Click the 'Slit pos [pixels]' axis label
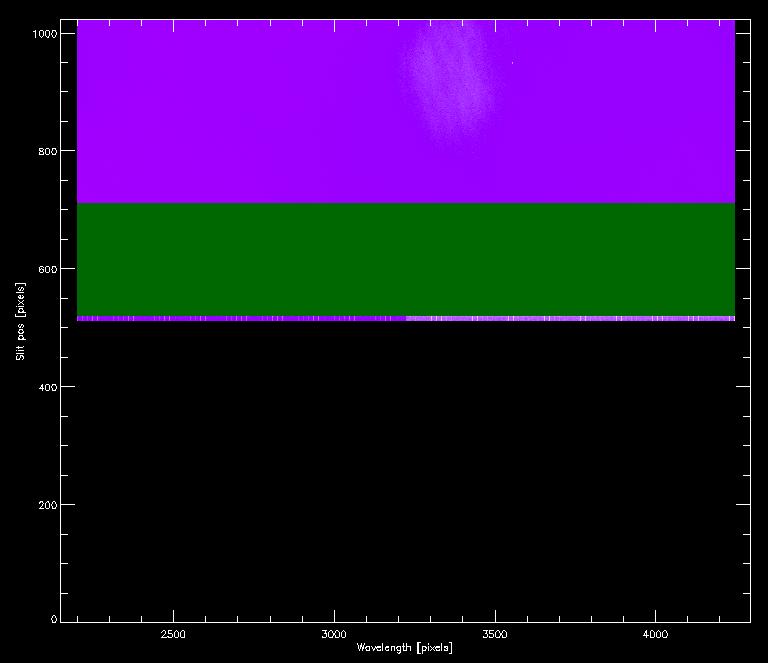 20,321
